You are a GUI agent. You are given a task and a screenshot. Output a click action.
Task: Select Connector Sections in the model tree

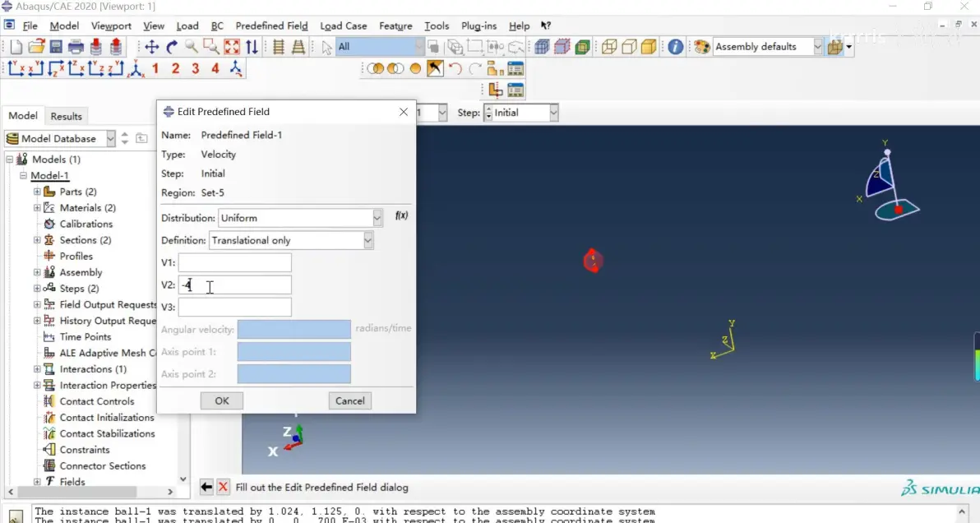(103, 466)
